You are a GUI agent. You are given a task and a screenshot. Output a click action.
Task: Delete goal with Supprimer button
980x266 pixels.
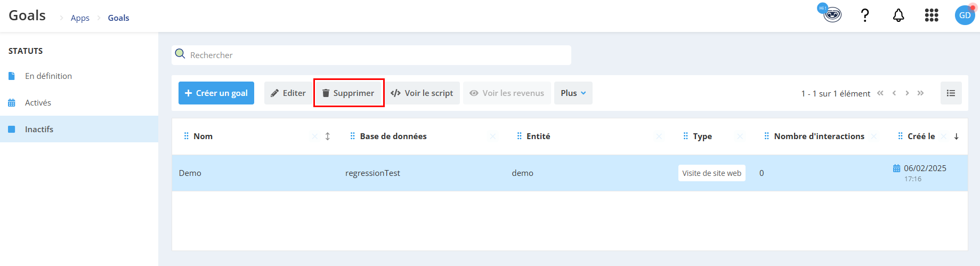click(x=349, y=93)
